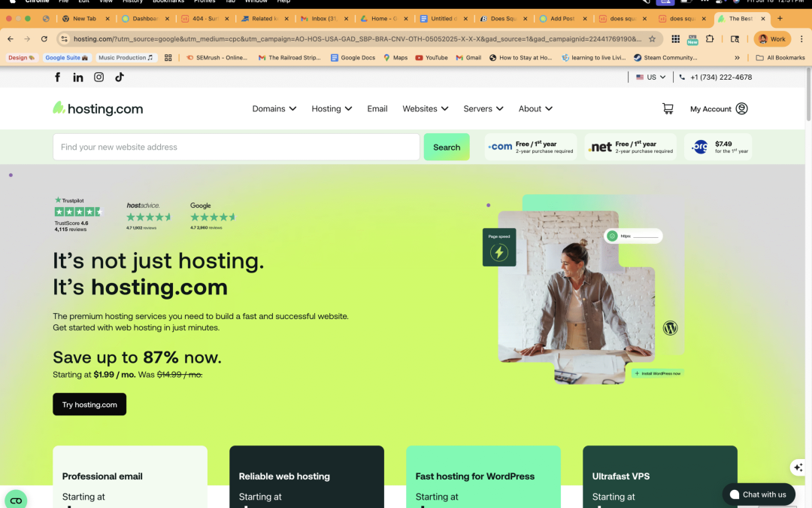
Task: Open the Domains navigation dropdown
Action: coord(274,108)
